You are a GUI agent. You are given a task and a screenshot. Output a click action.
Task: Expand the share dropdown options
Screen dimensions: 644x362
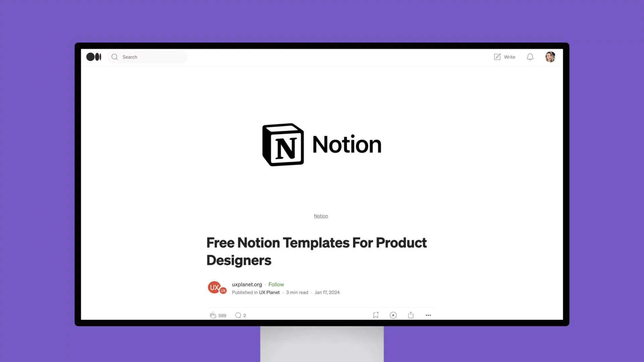pos(411,315)
